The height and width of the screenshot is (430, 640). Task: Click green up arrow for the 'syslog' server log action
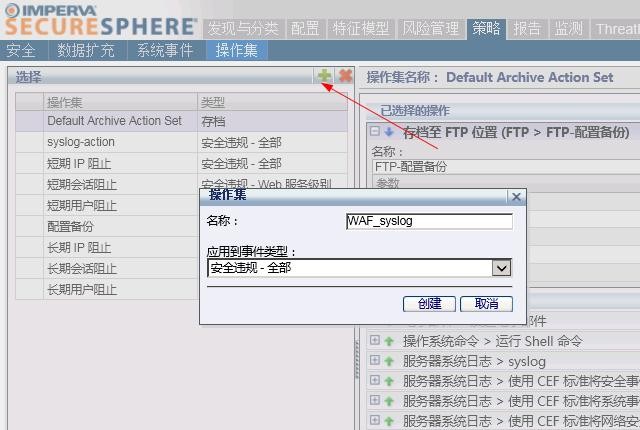tap(389, 361)
